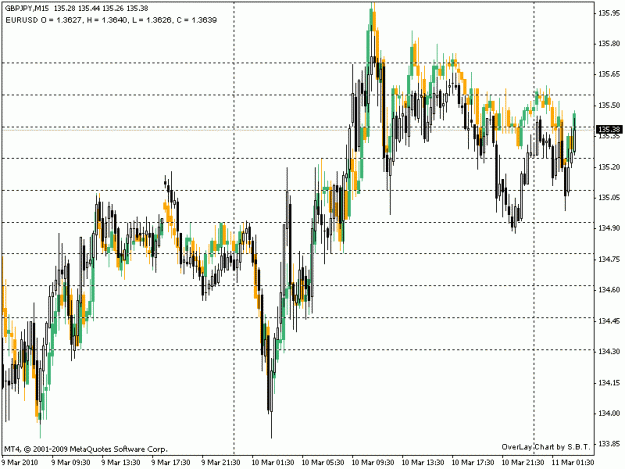This screenshot has height=469, width=625.
Task: Click the OverLay Chart by S.B.T. label
Action: coord(546,447)
